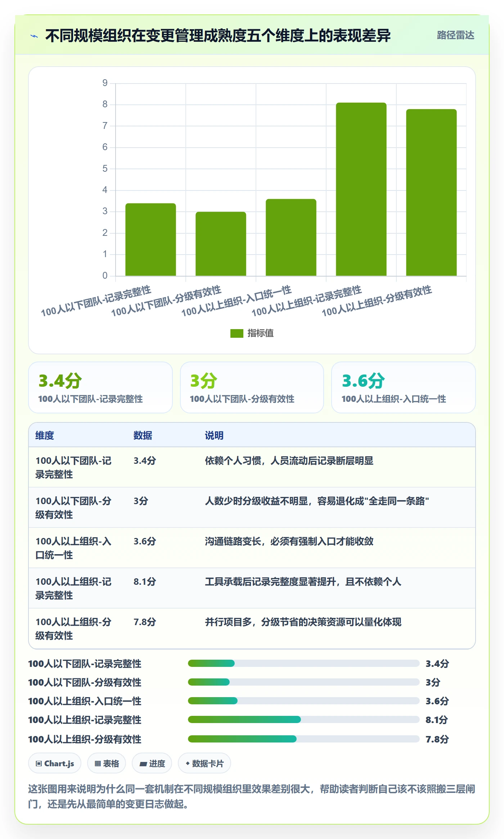
Task: Click the note 沟通链路变长，必须有强制入口才能收敛
Action: click(x=289, y=541)
